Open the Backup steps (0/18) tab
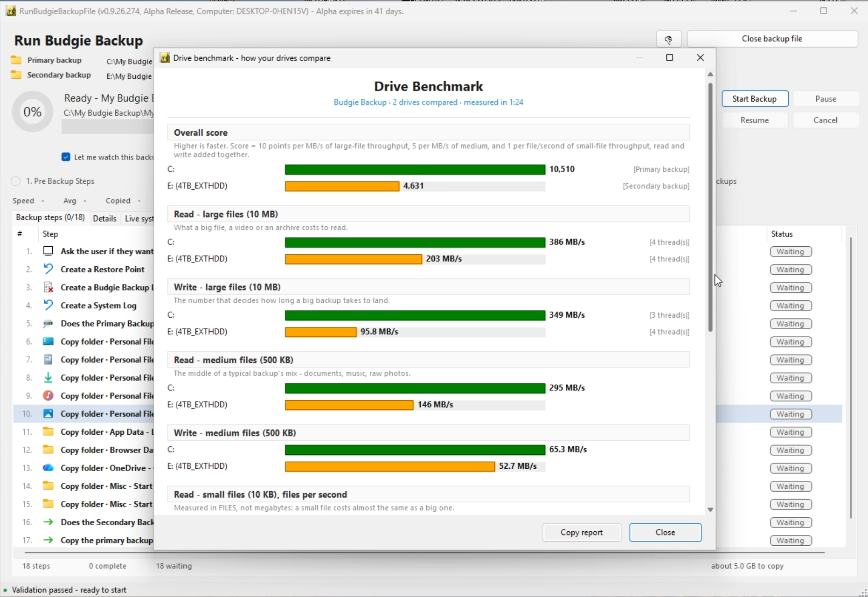The width and height of the screenshot is (868, 597). pyautogui.click(x=50, y=218)
